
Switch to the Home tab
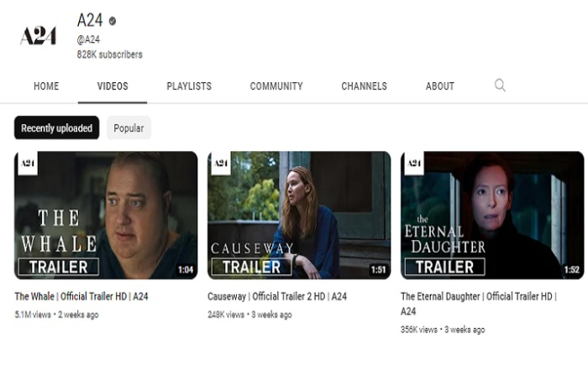(x=46, y=86)
